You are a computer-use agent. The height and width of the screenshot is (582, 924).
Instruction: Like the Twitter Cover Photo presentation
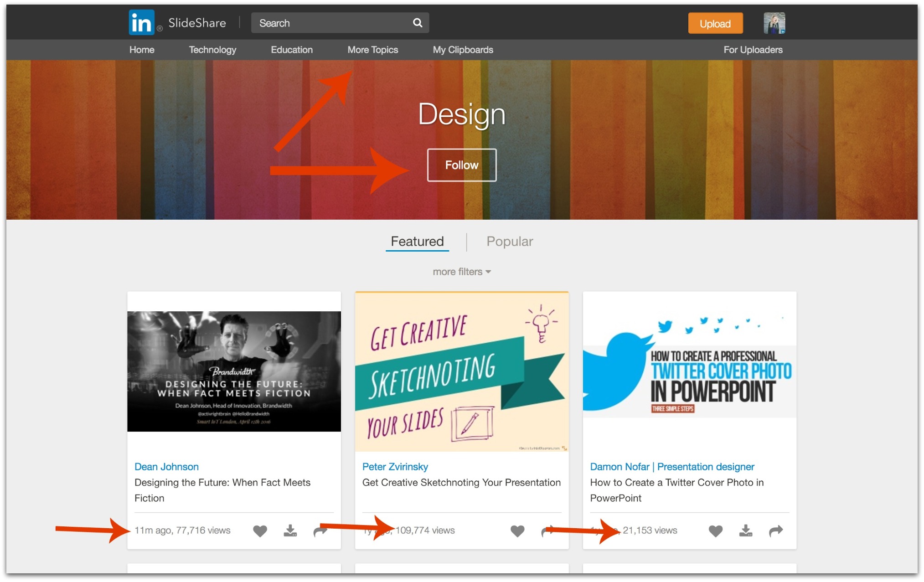pos(715,530)
